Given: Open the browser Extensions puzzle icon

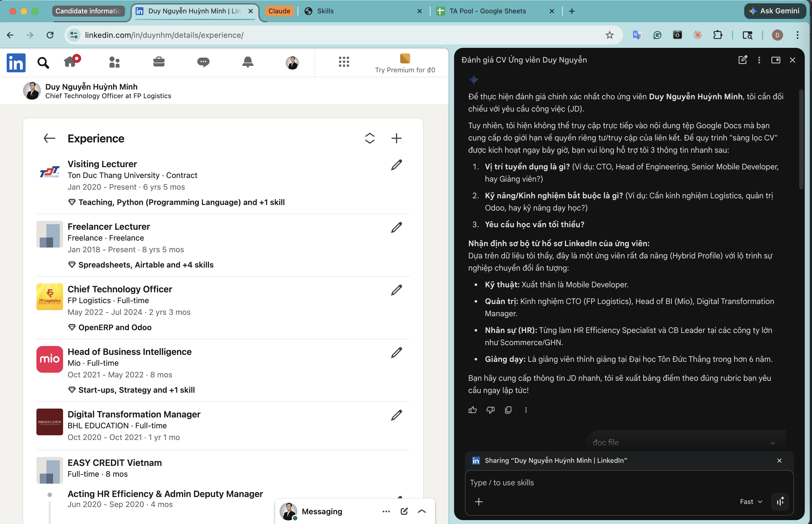Looking at the screenshot, I should pos(718,35).
